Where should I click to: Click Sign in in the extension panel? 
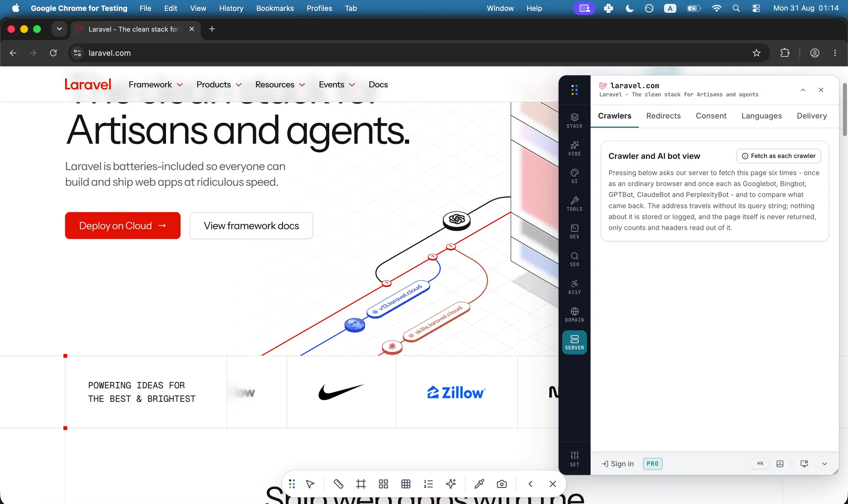point(617,464)
